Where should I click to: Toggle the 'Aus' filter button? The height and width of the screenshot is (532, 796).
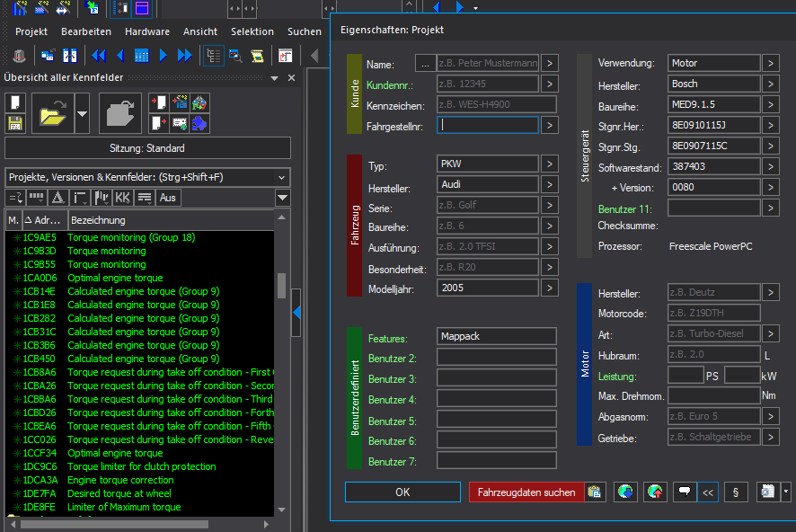(x=167, y=197)
